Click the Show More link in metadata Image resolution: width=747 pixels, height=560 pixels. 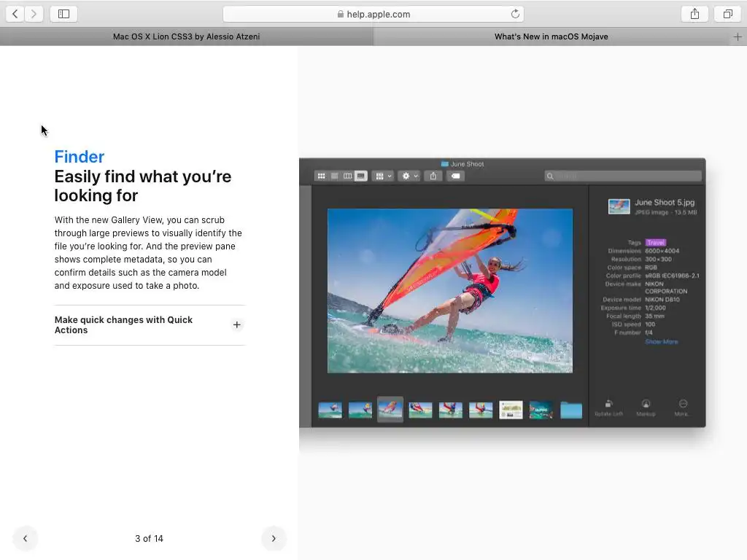(x=661, y=341)
